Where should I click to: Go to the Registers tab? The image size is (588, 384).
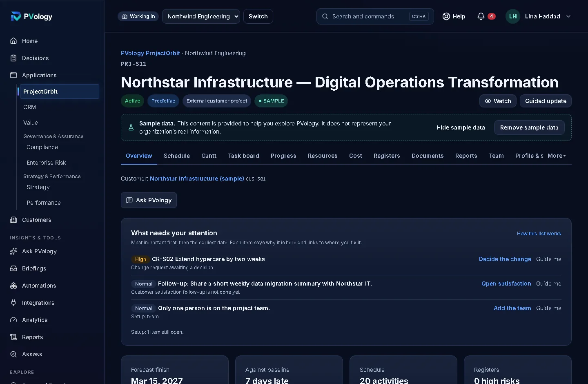tap(387, 156)
